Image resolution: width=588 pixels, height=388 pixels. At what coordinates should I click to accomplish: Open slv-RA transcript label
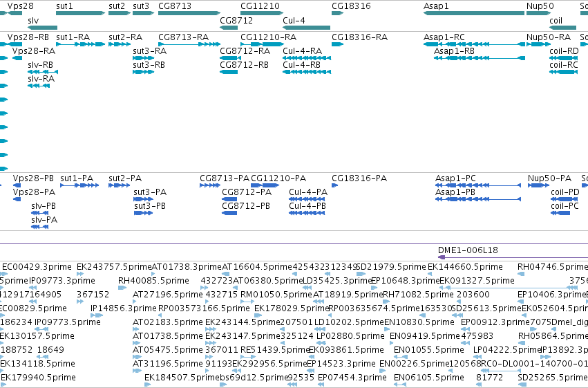tap(41, 79)
